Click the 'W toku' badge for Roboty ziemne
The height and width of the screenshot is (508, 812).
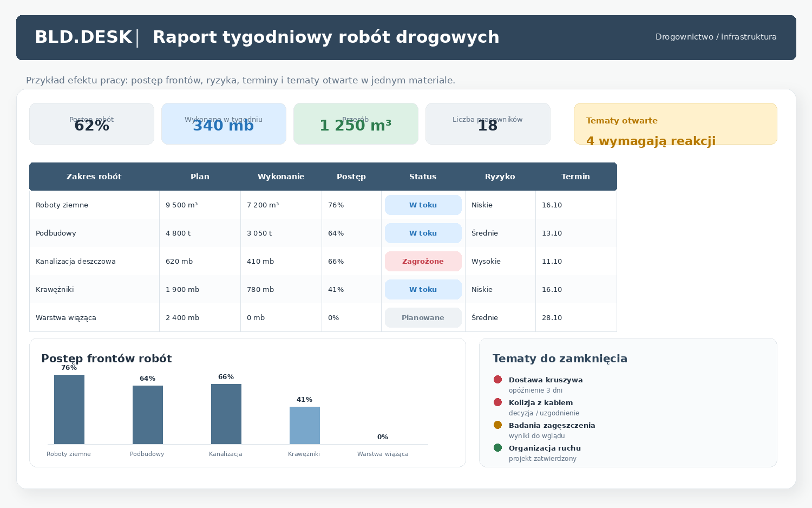click(x=423, y=205)
